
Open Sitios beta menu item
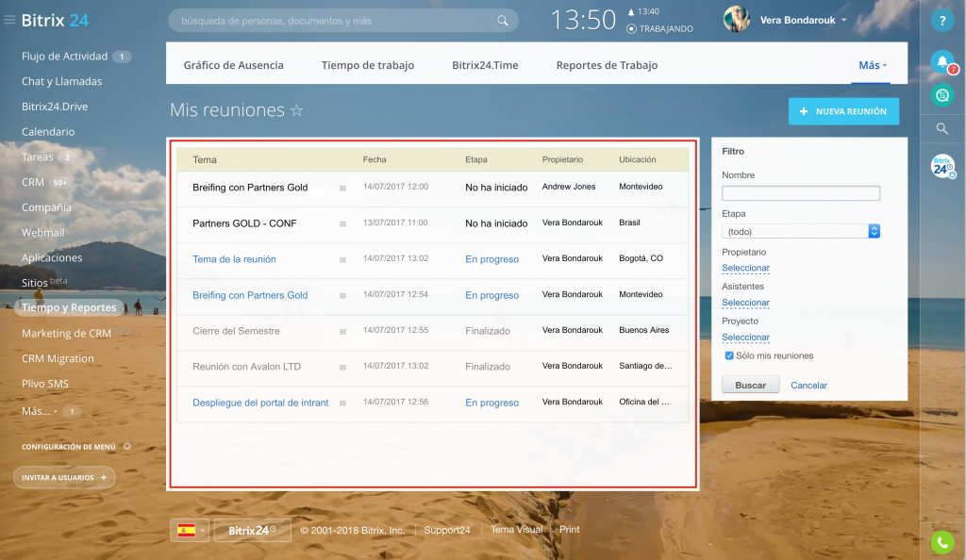pyautogui.click(x=44, y=283)
